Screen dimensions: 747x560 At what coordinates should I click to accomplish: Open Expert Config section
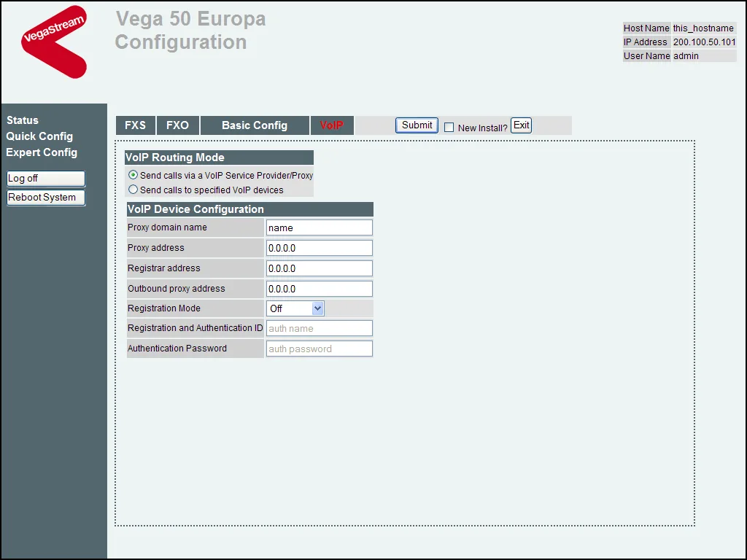(x=42, y=152)
